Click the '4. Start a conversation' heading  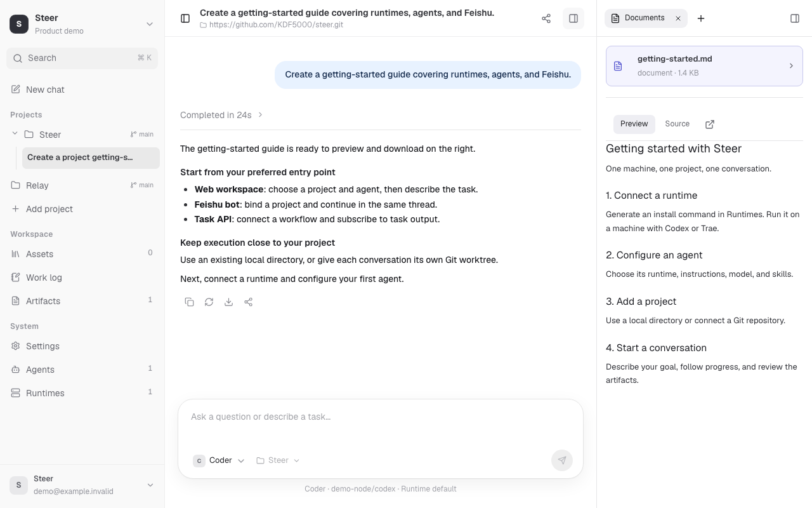tap(656, 348)
